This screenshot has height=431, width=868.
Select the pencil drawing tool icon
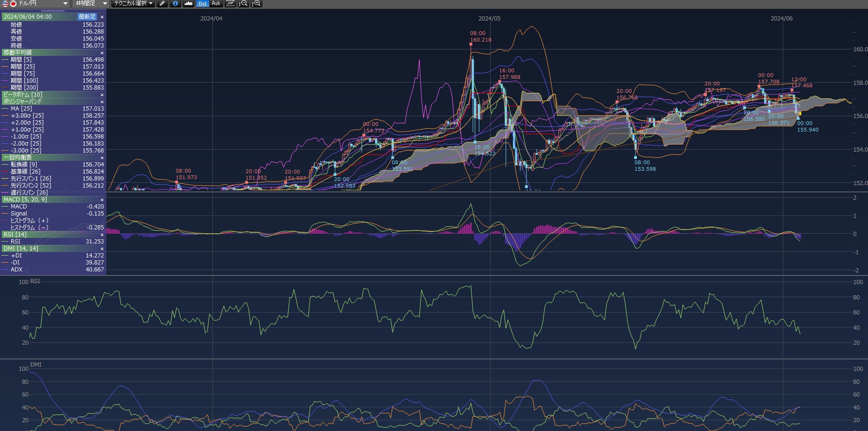(162, 4)
